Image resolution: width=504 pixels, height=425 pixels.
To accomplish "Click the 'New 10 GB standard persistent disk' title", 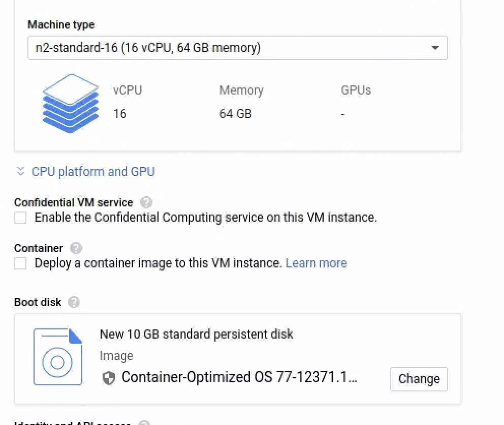I will click(x=196, y=334).
